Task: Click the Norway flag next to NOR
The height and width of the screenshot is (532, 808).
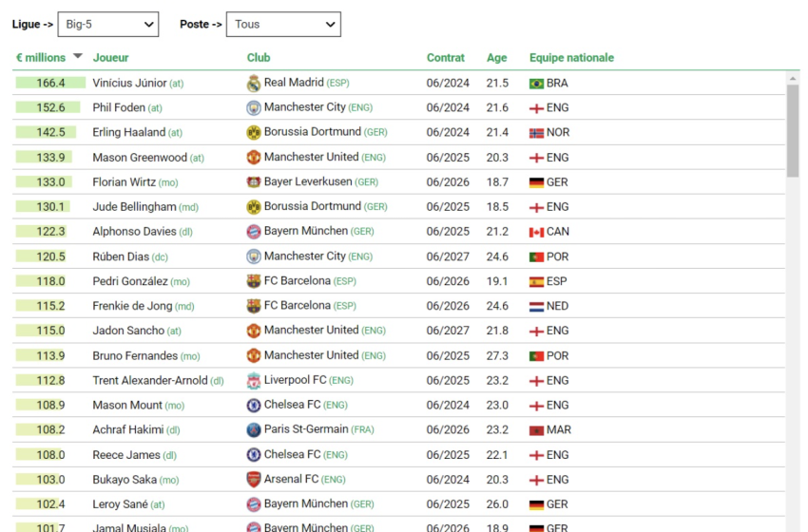Action: 536,133
